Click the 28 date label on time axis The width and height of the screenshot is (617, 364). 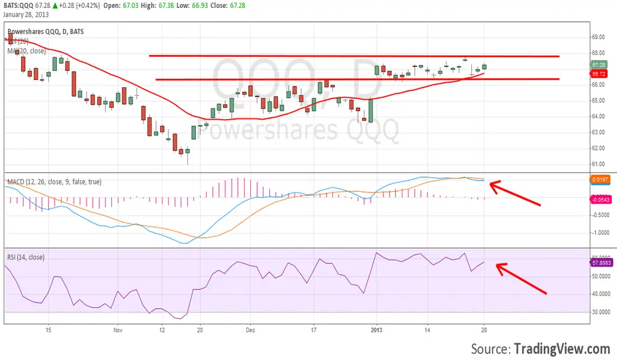(x=484, y=330)
